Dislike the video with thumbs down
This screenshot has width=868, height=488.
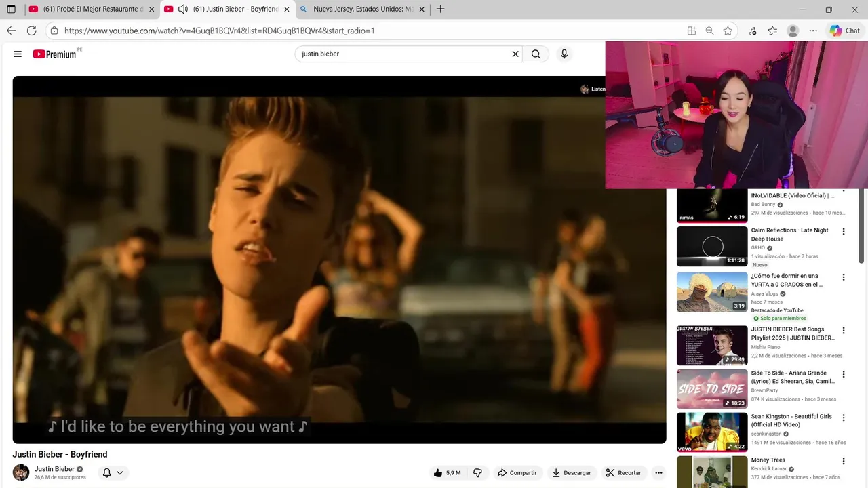(x=477, y=473)
